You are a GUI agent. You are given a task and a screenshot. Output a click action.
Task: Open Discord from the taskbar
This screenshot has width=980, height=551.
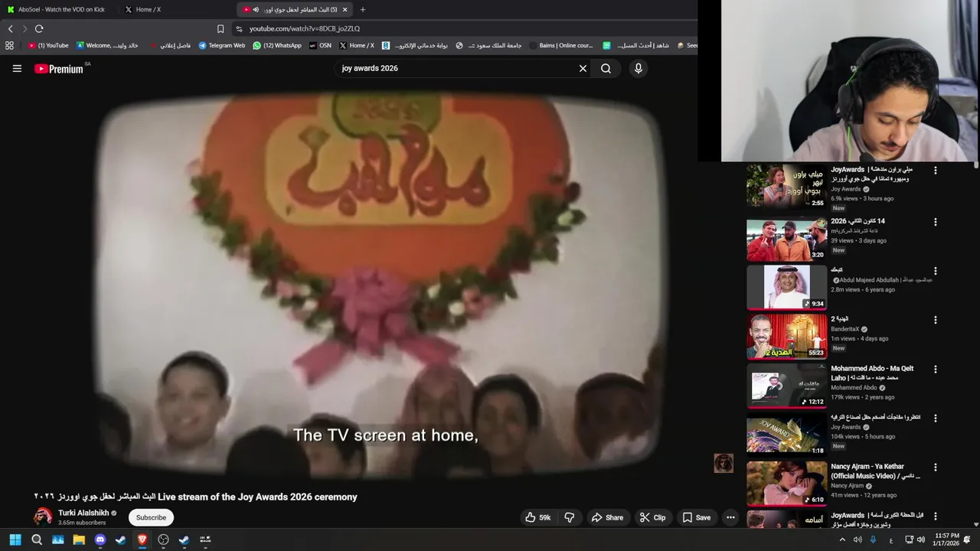point(100,540)
